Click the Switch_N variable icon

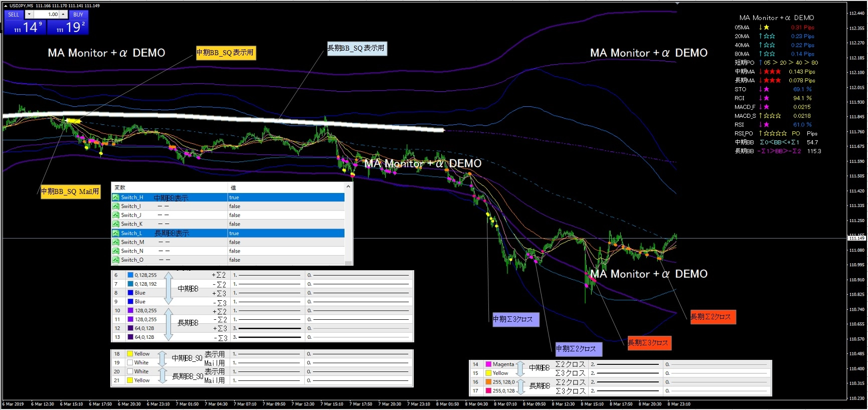tap(116, 251)
